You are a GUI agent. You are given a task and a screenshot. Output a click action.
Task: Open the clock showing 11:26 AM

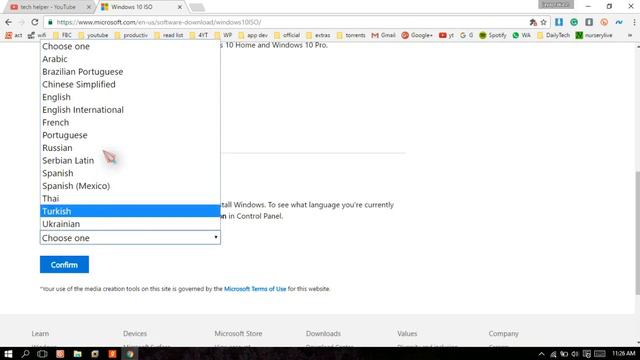pos(623,353)
